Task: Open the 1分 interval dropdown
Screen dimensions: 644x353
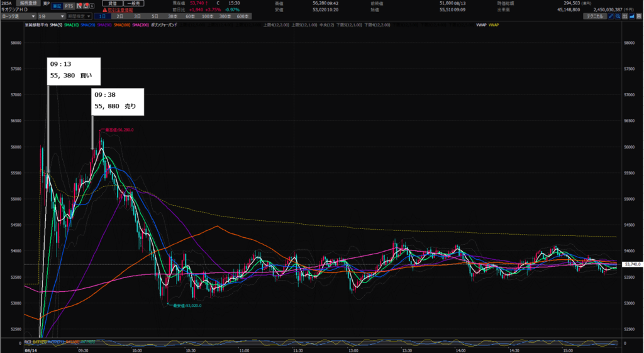Action: click(x=52, y=16)
